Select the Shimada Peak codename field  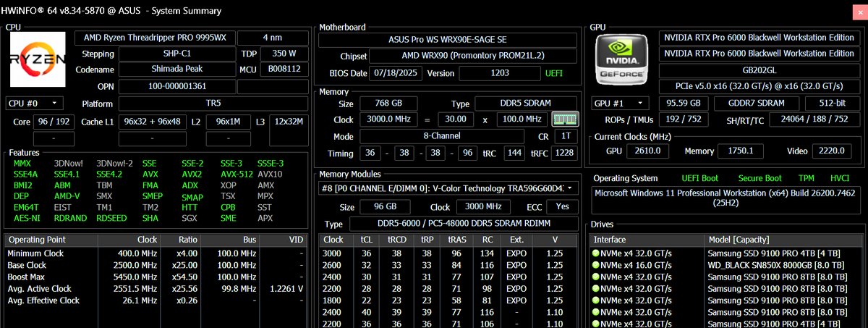pos(176,70)
